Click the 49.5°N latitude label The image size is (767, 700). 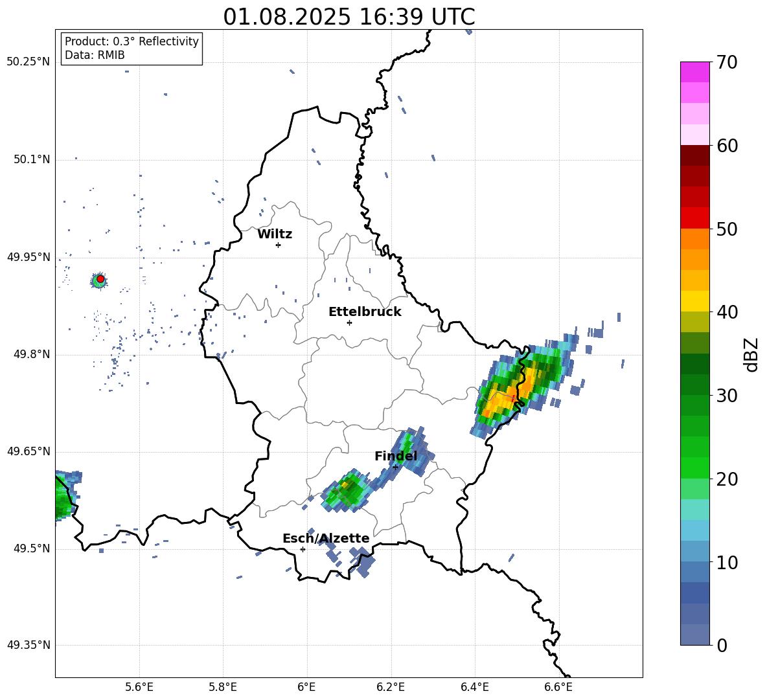click(x=32, y=548)
